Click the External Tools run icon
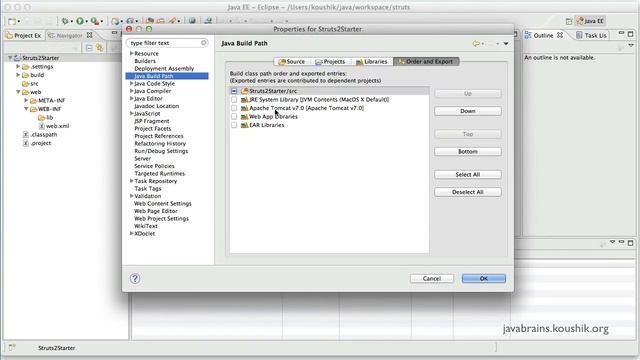Viewport: 640px width, 360px height. point(94,21)
